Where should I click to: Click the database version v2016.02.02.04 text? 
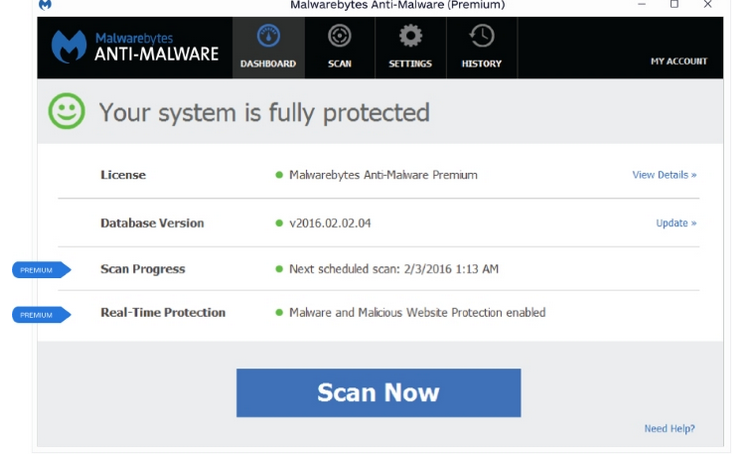click(x=330, y=223)
